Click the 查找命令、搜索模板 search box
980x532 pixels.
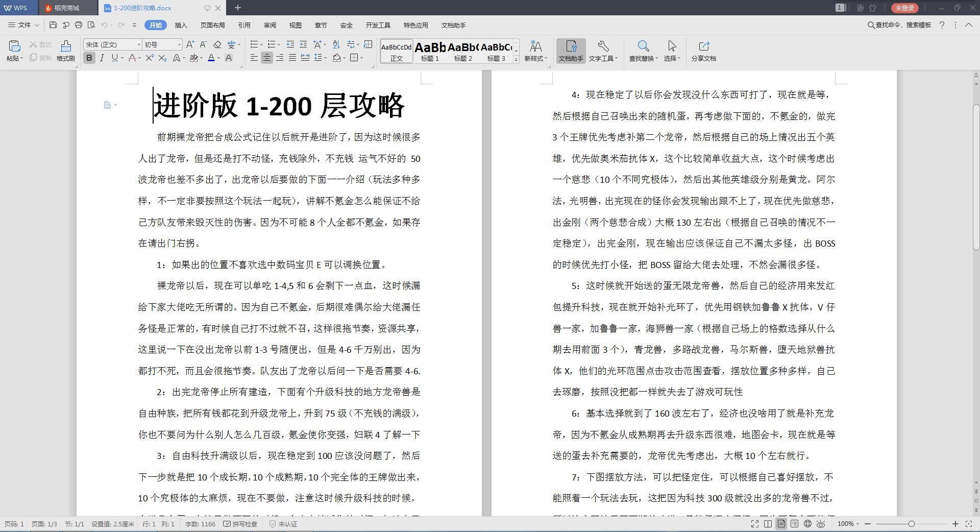899,25
